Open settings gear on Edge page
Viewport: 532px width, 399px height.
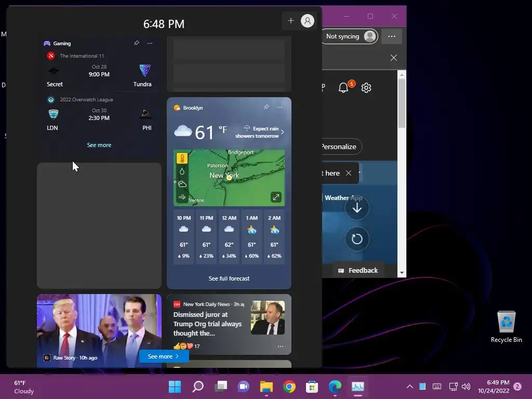366,88
